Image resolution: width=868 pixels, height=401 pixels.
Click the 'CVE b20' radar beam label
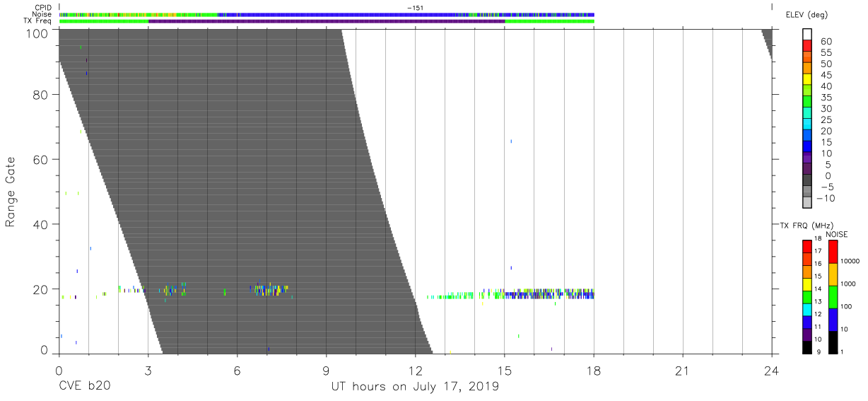pos(84,387)
